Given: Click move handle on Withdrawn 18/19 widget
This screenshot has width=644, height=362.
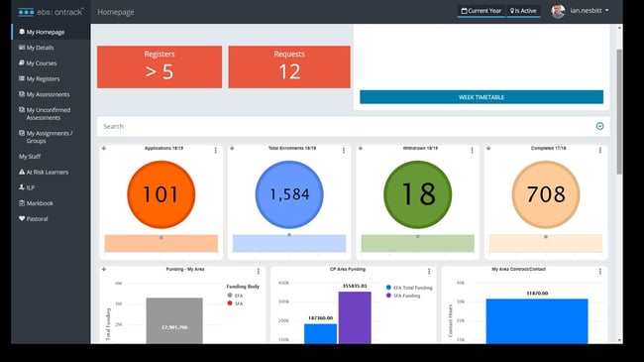Looking at the screenshot, I should pos(361,148).
